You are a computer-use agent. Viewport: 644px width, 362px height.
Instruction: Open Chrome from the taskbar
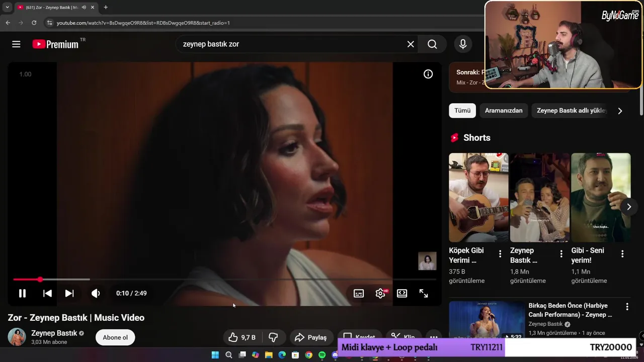(308, 355)
